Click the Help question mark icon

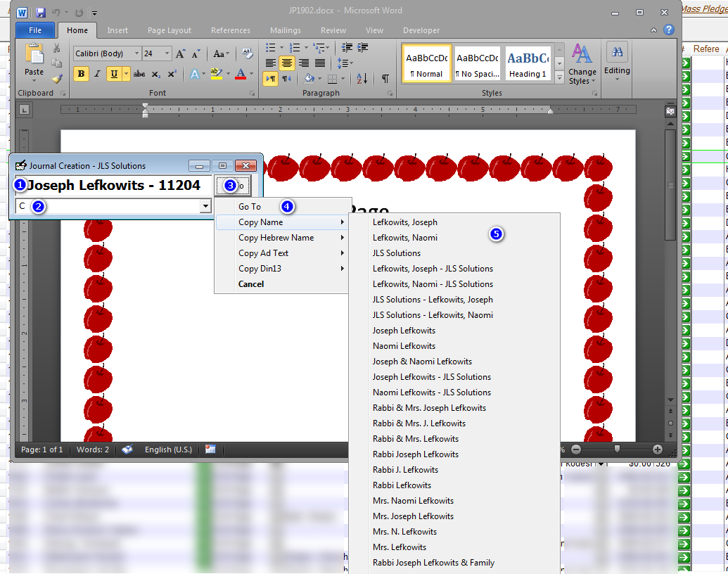(x=669, y=30)
